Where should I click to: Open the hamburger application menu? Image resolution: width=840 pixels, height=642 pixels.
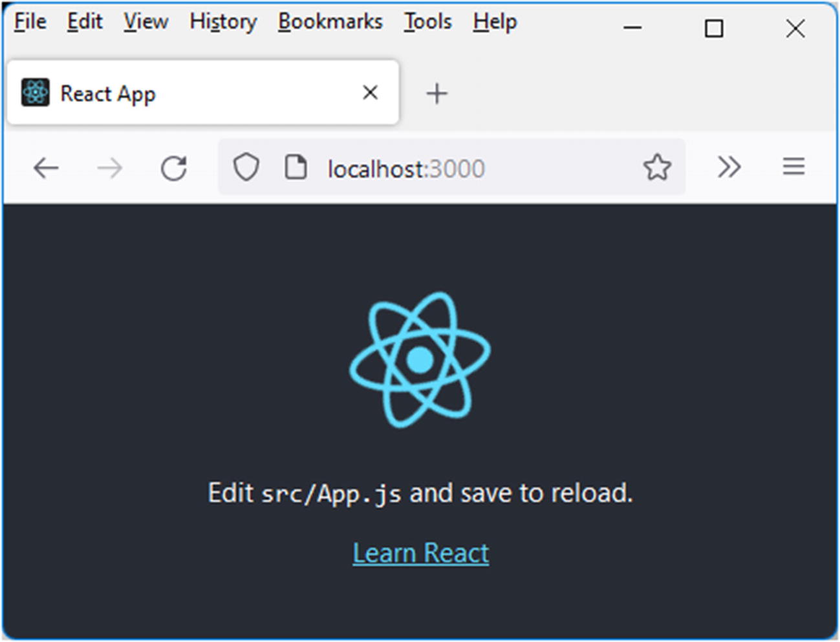click(x=793, y=167)
